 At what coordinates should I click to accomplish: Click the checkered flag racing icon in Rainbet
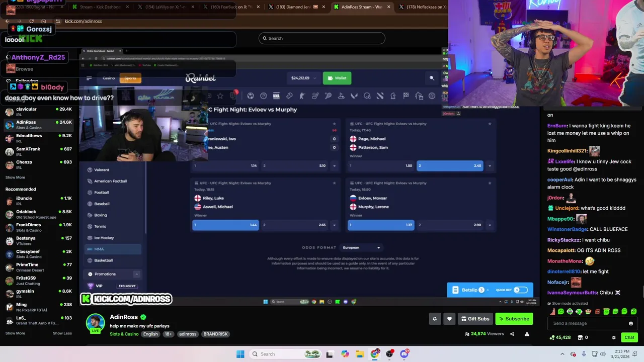tap(406, 96)
